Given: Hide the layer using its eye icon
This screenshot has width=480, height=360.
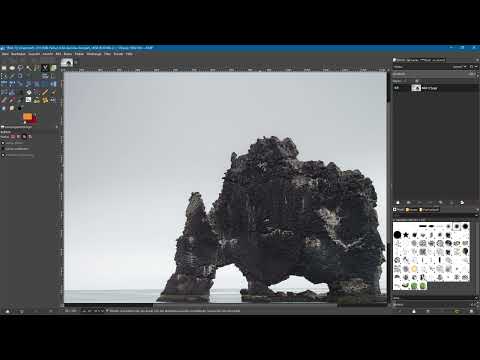Looking at the screenshot, I should (396, 88).
